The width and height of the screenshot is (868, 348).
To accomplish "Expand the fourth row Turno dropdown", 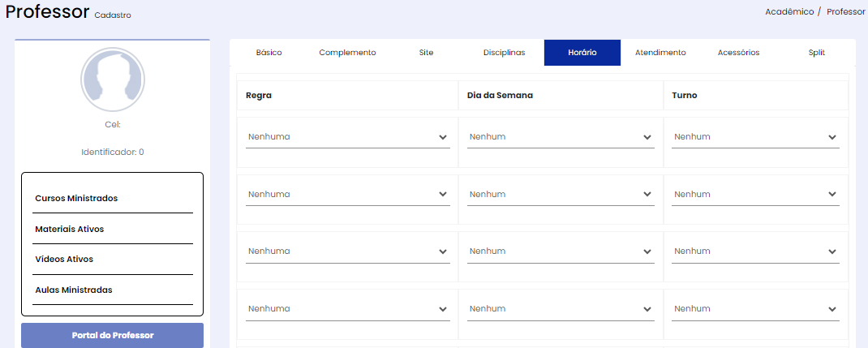I will point(755,309).
